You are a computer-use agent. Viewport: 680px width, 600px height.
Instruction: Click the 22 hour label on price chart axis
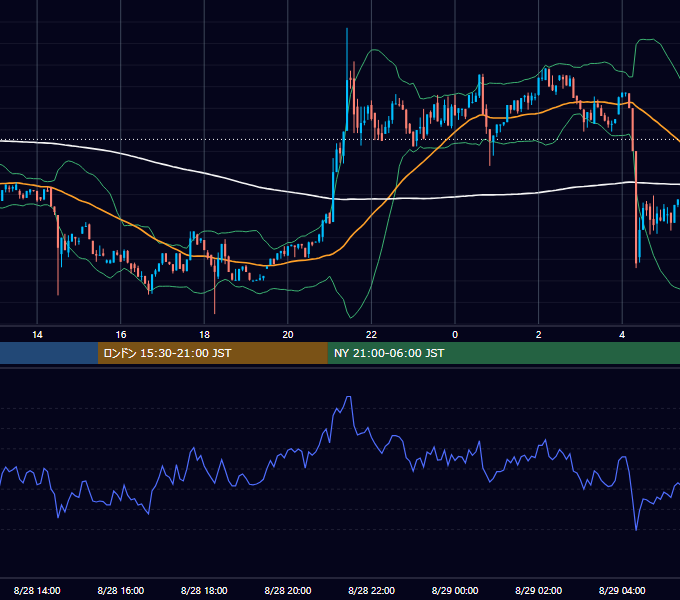point(371,335)
